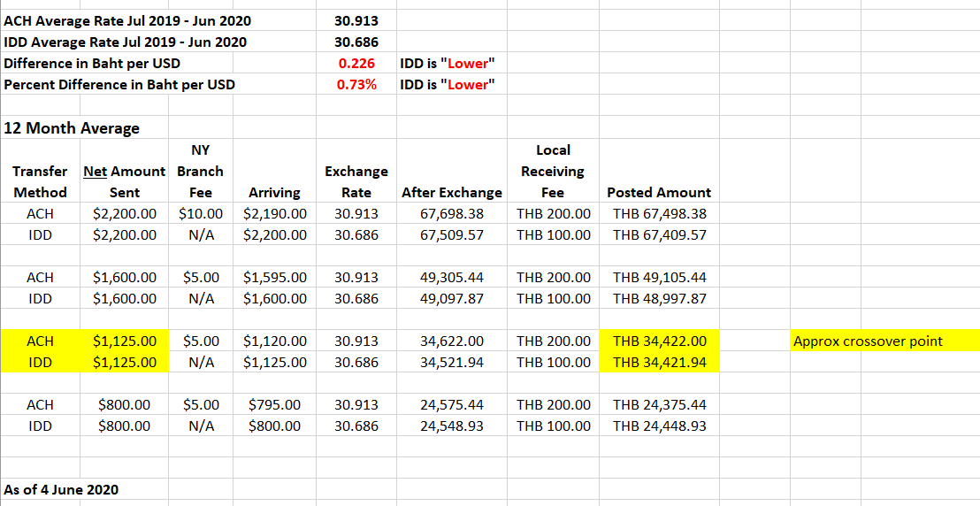Image resolution: width=980 pixels, height=506 pixels.
Task: Select the 67,698.38 after exchange cell
Action: (451, 213)
